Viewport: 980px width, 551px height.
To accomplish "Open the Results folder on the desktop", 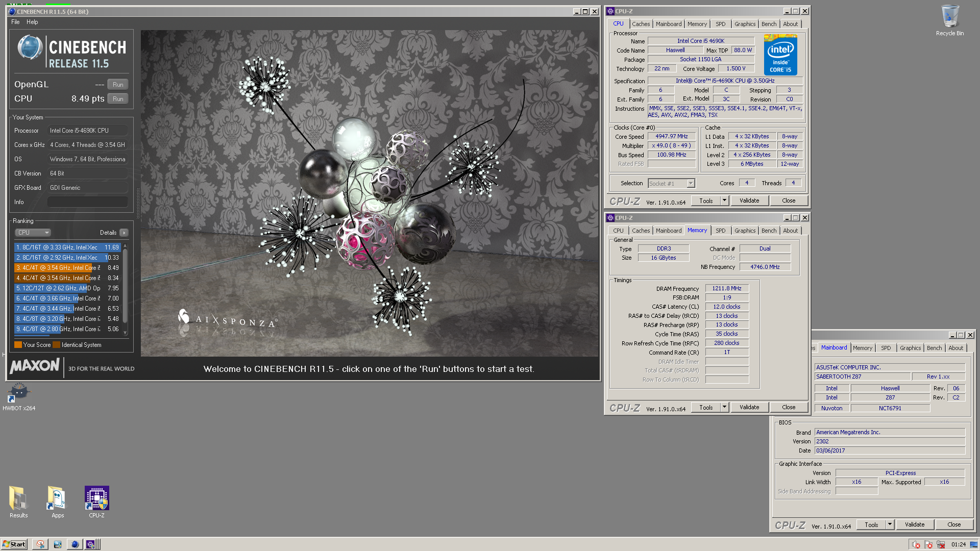I will 18,502.
